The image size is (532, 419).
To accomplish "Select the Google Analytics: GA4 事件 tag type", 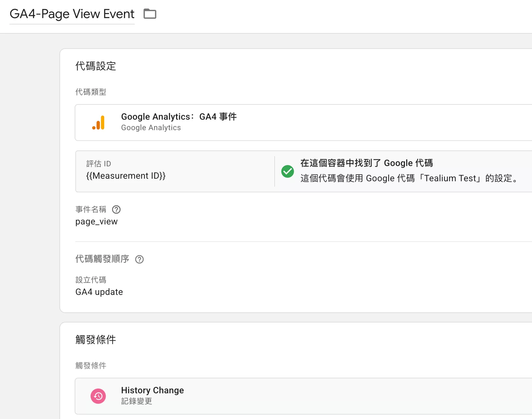I will point(304,123).
